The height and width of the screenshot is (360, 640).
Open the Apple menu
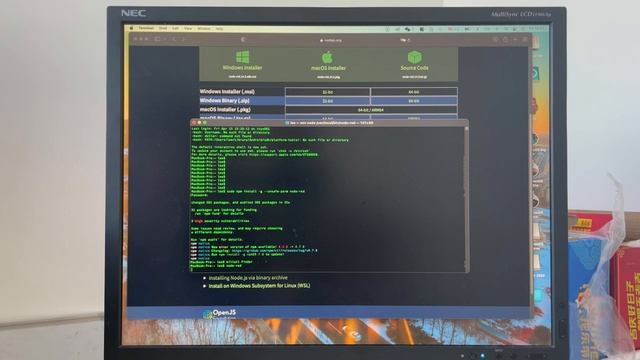131,29
